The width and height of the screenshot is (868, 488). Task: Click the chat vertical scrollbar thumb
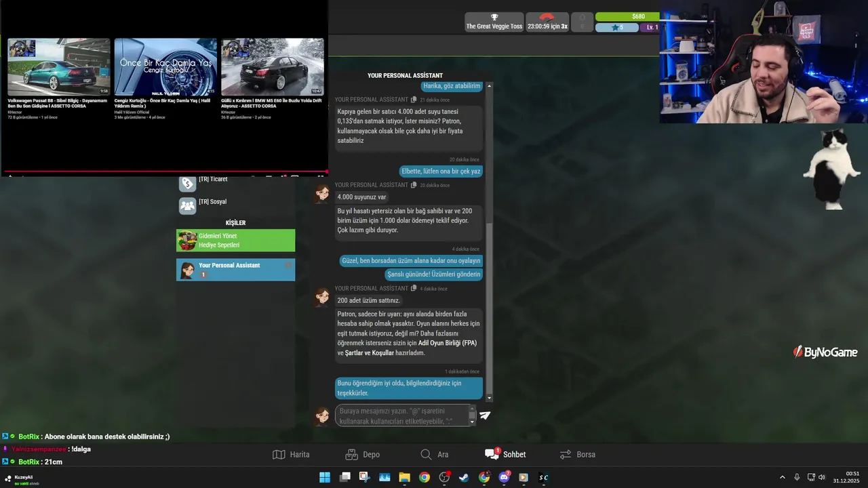[490, 308]
